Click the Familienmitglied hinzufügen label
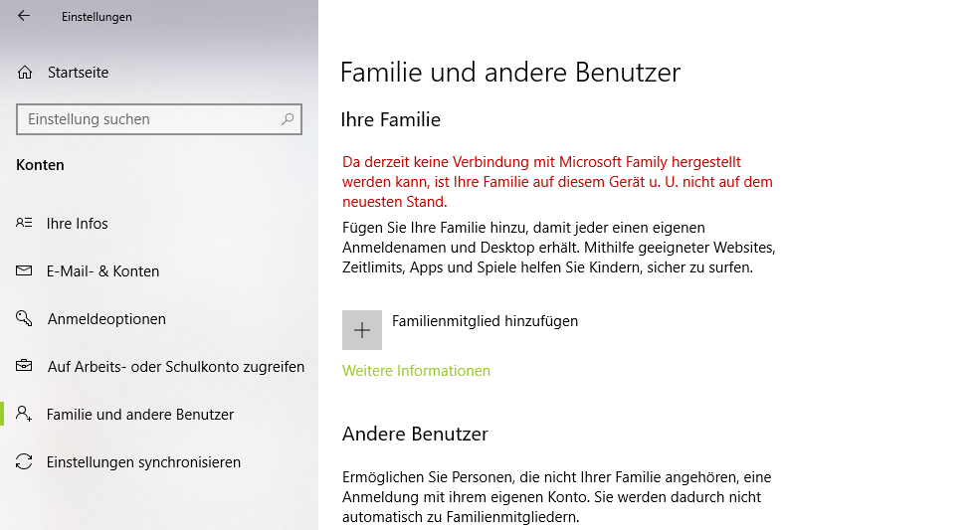Screen dimensions: 980x530 [x=486, y=321]
